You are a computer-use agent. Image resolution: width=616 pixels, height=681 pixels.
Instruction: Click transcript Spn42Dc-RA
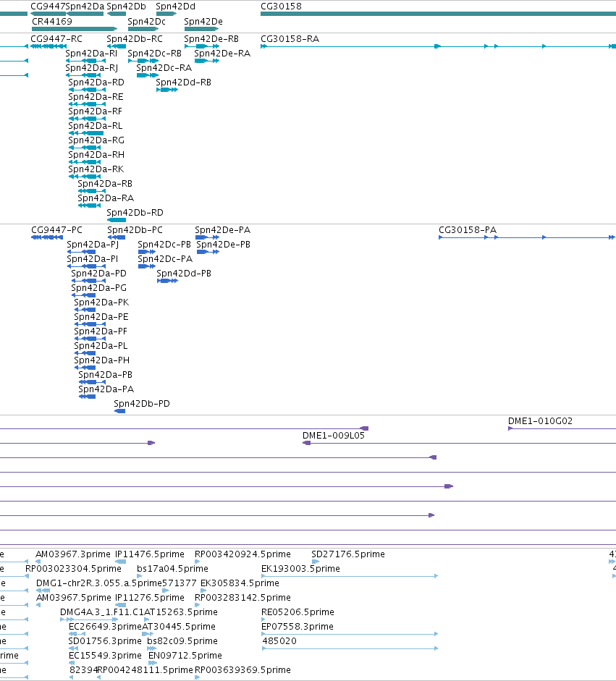164,68
